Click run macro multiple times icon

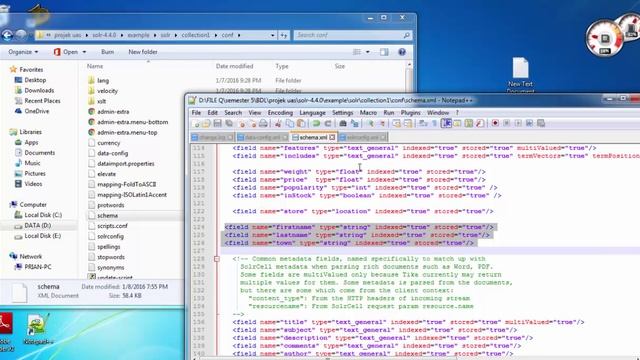coord(529,123)
